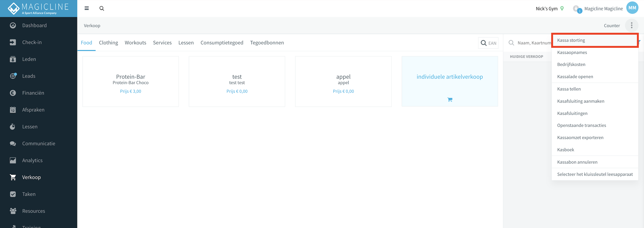Click the Lessen stopwatch icon

click(x=13, y=127)
